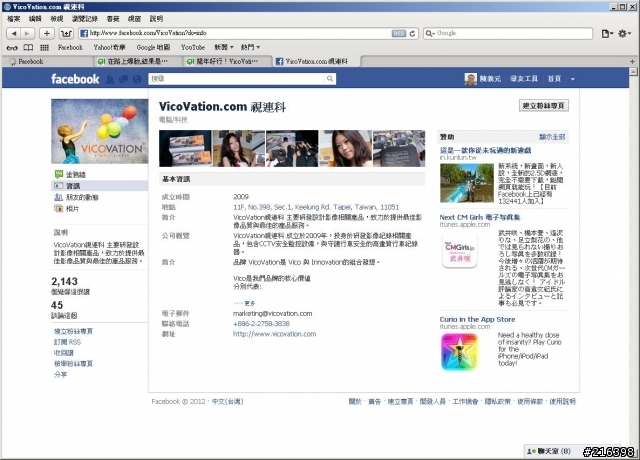Viewport: 640px width, 460px height.
Task: Switch to the 龍年行行 VicoVation browser tab
Action: pos(227,61)
